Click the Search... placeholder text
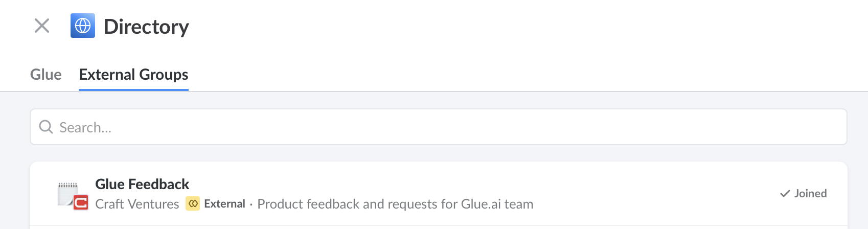This screenshot has height=229, width=868. [x=85, y=127]
